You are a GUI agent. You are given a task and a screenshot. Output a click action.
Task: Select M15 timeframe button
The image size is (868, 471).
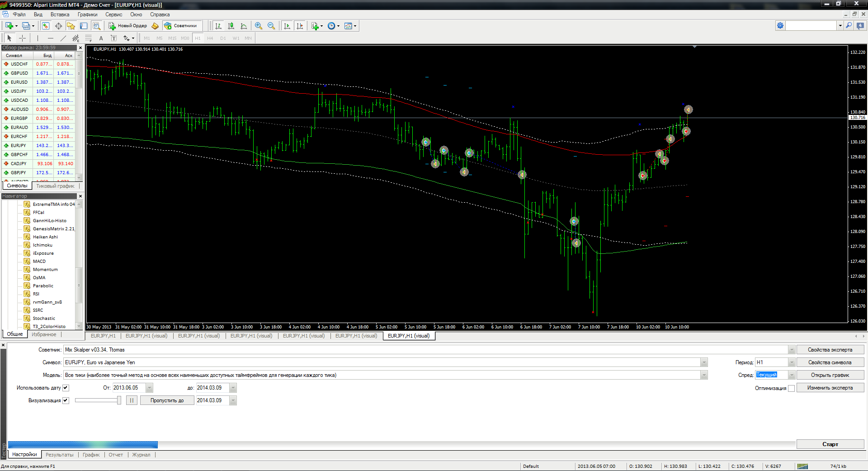(172, 38)
